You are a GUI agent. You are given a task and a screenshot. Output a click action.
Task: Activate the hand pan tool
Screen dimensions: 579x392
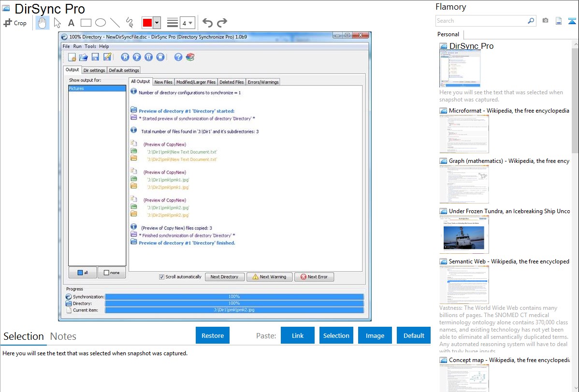pyautogui.click(x=43, y=23)
